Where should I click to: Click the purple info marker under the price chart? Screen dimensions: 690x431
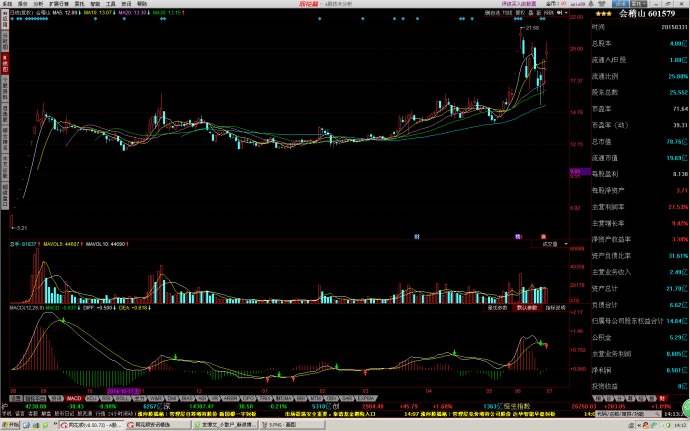518,237
